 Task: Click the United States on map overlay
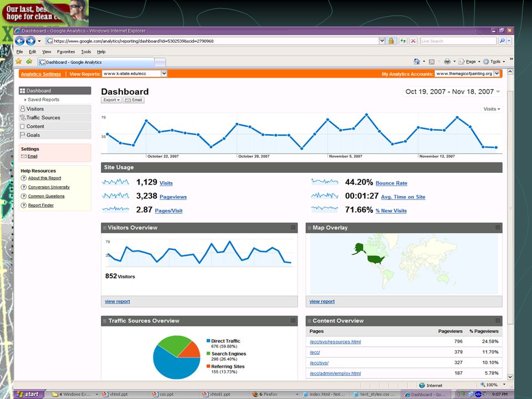point(376,260)
